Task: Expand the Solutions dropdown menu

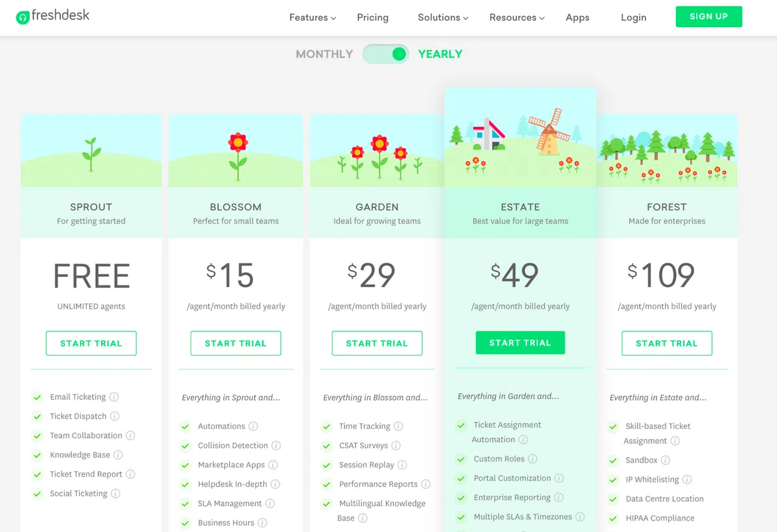Action: point(443,17)
